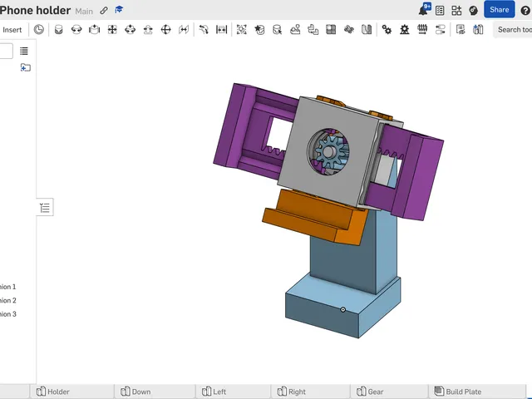This screenshot has width=532, height=399.
Task: Select the list row ending in 'ion 3'
Action: coord(8,314)
